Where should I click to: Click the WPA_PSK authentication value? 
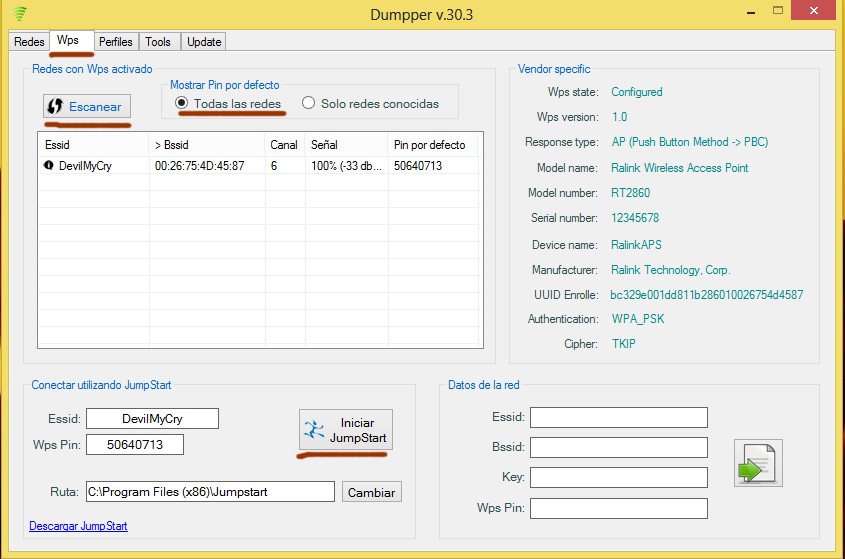[x=638, y=319]
